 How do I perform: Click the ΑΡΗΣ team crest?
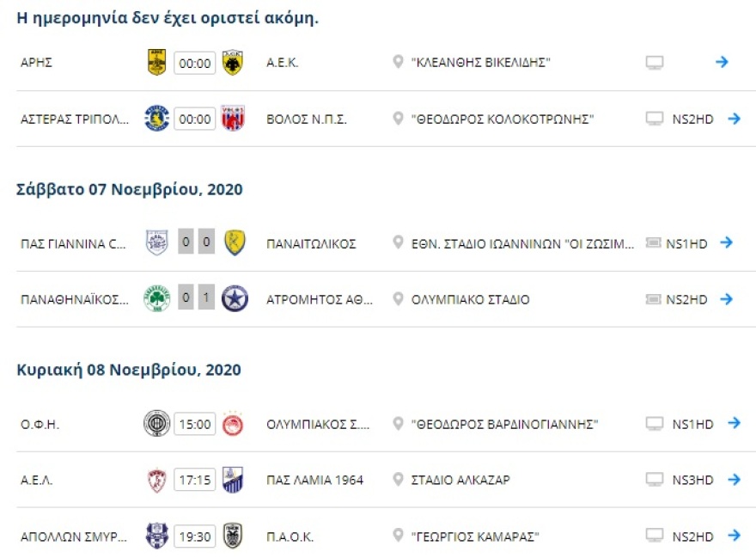155,61
